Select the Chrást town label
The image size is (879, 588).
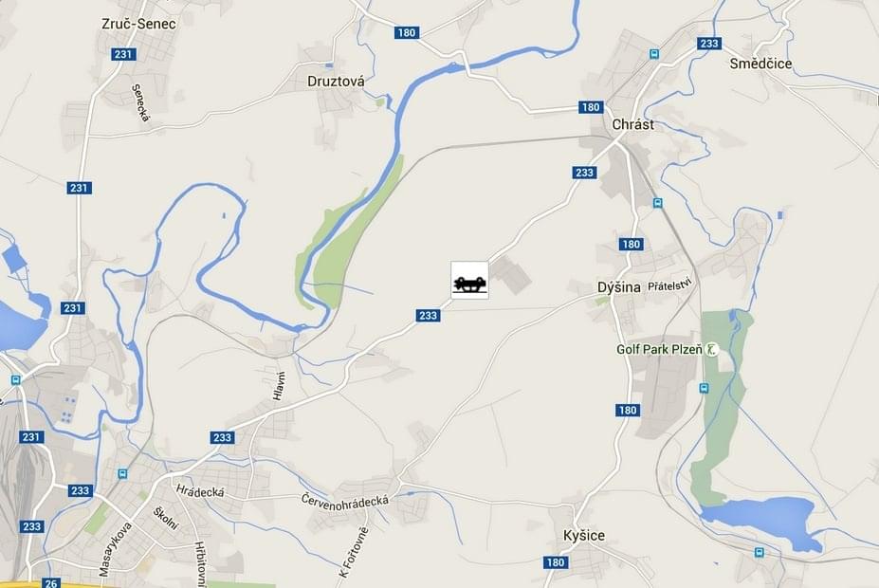632,124
